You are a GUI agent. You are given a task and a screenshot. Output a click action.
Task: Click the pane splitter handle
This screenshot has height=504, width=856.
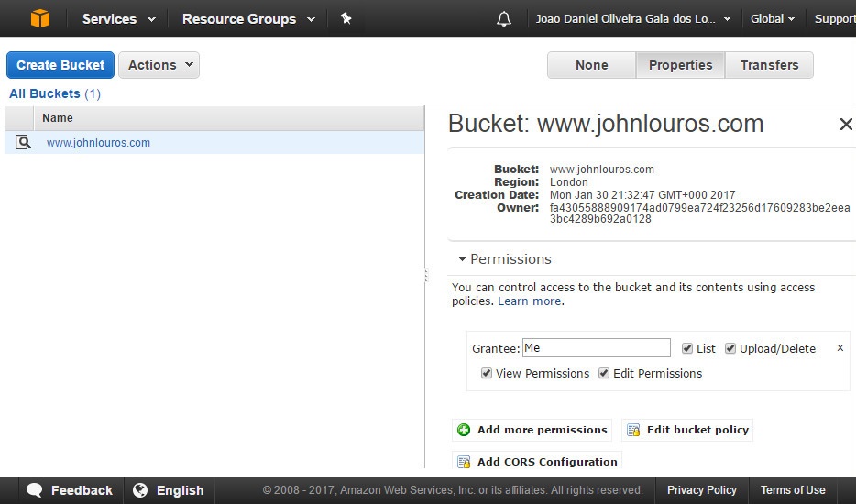(x=426, y=275)
